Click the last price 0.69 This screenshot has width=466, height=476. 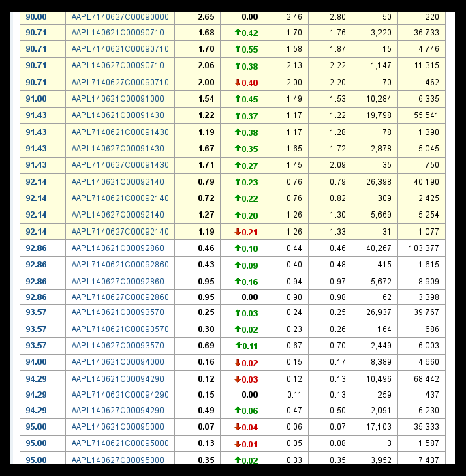(206, 346)
